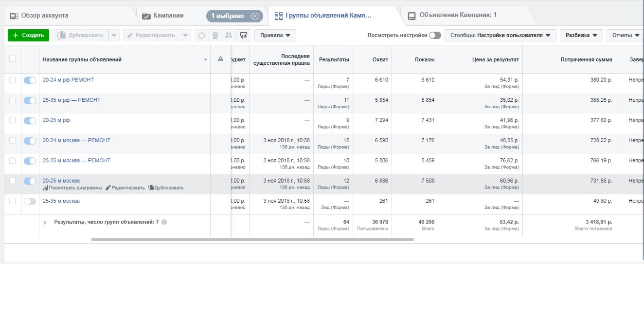This screenshot has height=322, width=644.
Task: Click the warning triangle column header icon
Action: pos(220,59)
